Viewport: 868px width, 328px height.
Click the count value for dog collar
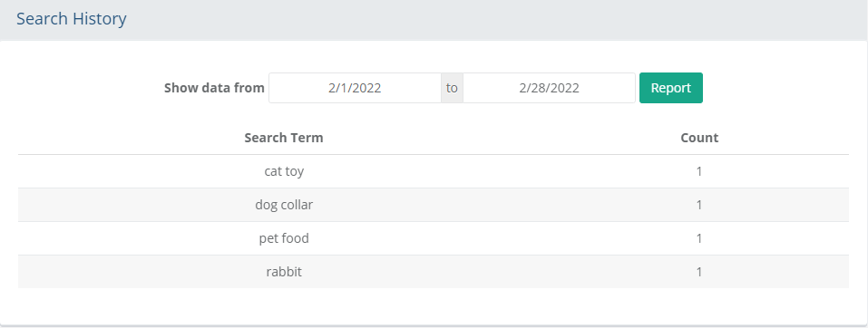tap(699, 205)
